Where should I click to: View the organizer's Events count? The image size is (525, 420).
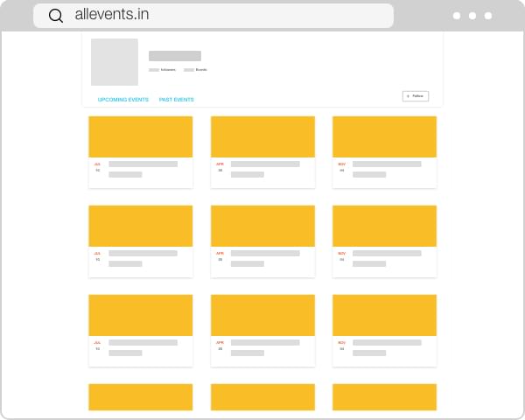click(x=196, y=69)
